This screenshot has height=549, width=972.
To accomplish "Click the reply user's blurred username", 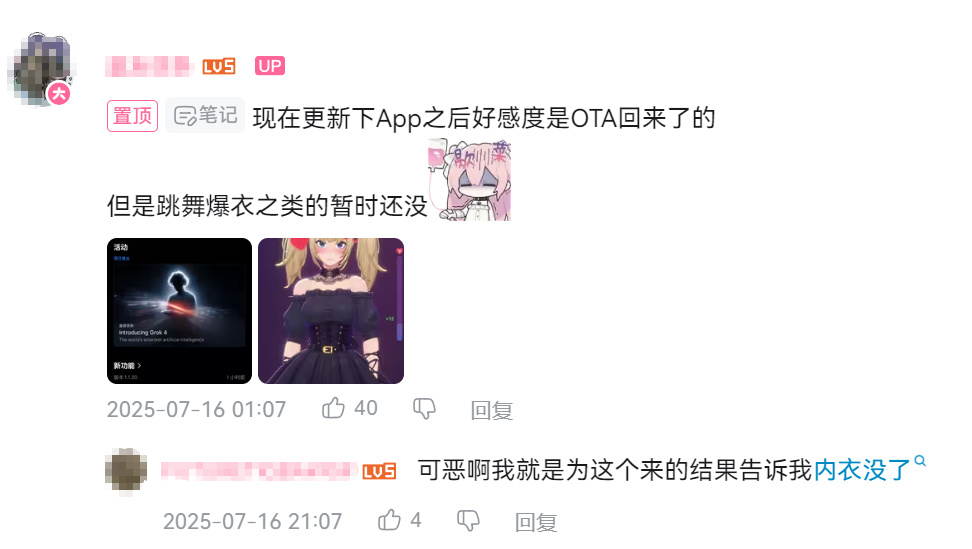I will (258, 471).
